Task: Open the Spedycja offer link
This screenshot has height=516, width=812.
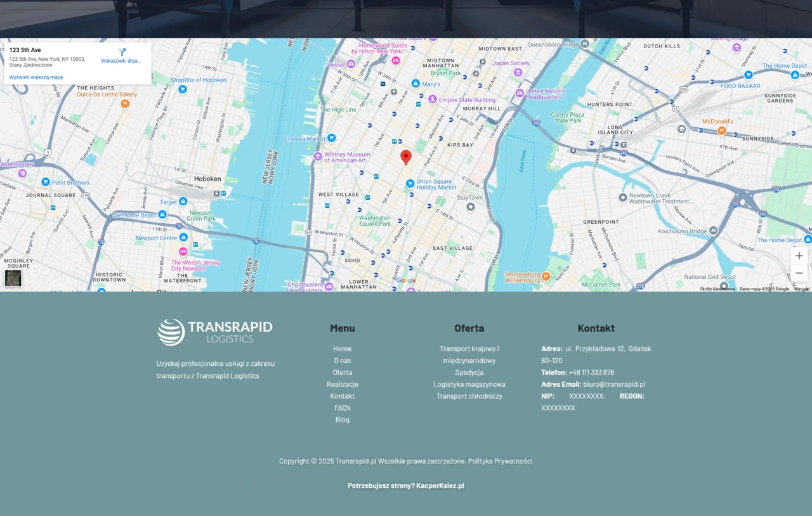Action: tap(469, 372)
